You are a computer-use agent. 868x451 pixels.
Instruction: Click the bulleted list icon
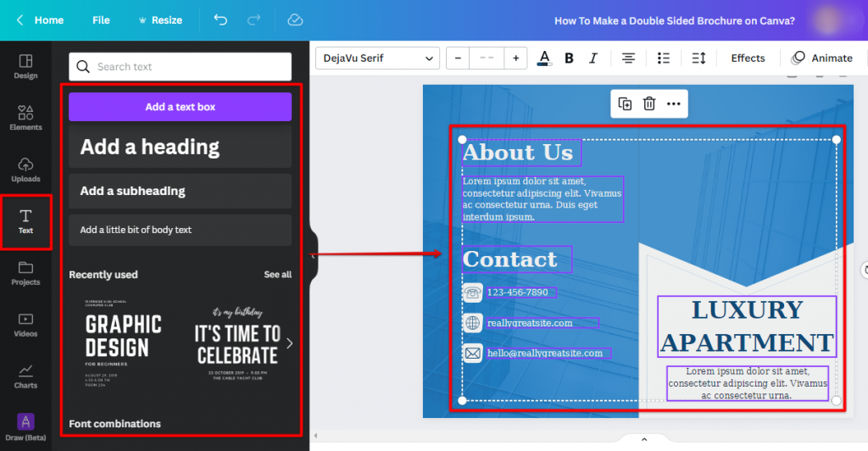coord(664,58)
